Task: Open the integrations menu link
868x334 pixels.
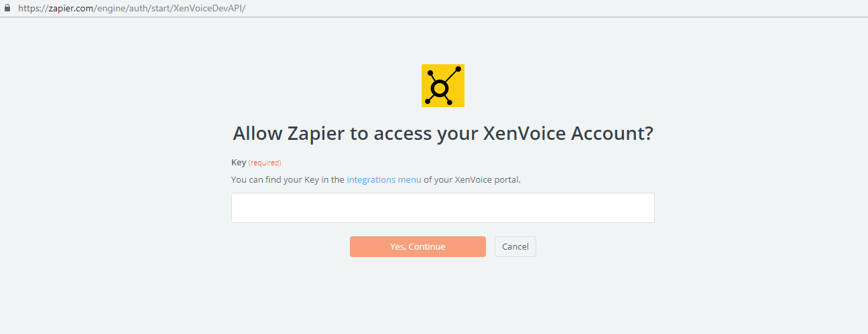Action: coord(384,180)
